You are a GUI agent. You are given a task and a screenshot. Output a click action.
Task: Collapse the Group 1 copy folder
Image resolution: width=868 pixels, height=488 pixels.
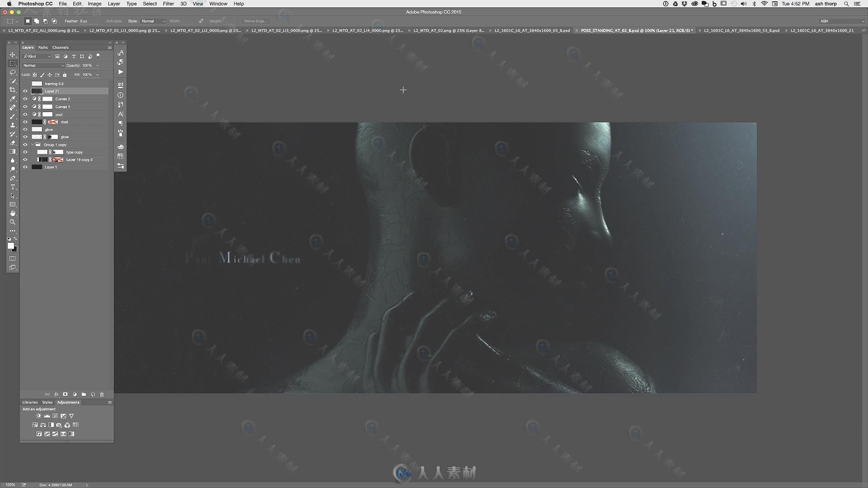point(33,145)
